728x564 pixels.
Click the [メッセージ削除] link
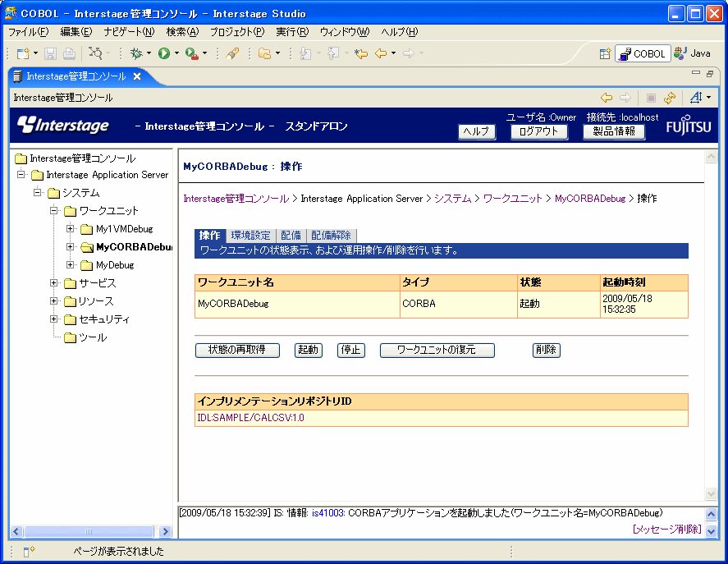coord(667,530)
